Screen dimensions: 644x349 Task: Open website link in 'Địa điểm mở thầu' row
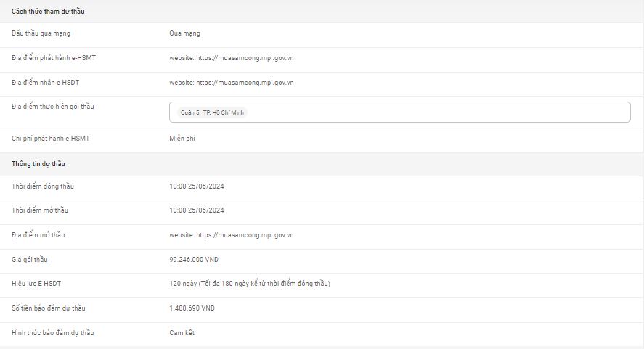231,235
